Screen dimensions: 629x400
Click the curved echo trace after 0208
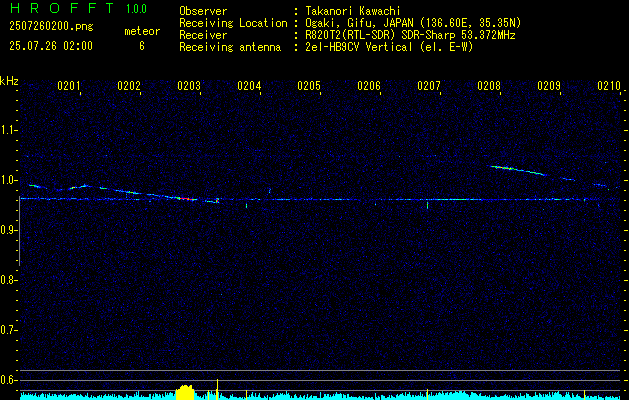coord(518,170)
